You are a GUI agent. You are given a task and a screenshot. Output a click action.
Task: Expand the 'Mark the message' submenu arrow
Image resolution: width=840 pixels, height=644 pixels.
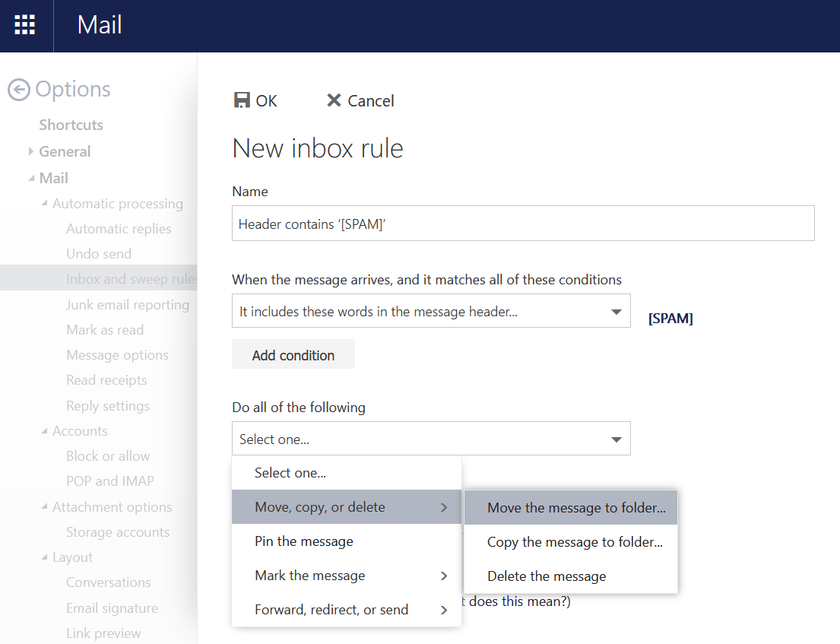pyautogui.click(x=444, y=576)
